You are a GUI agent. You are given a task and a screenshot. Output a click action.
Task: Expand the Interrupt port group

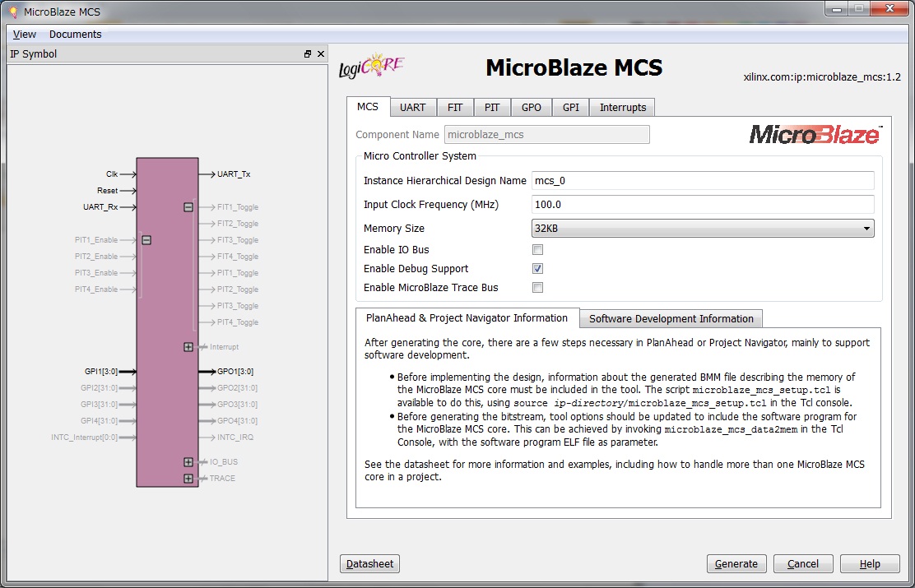pyautogui.click(x=188, y=347)
